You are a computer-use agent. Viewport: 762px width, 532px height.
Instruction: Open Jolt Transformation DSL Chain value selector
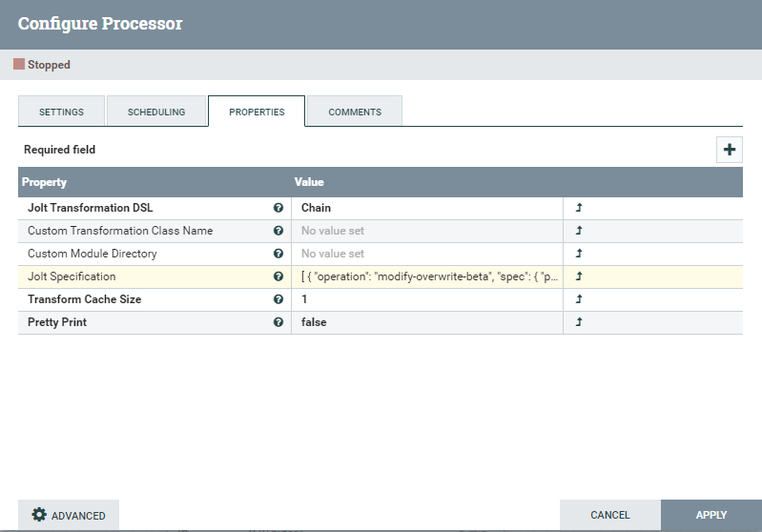427,208
